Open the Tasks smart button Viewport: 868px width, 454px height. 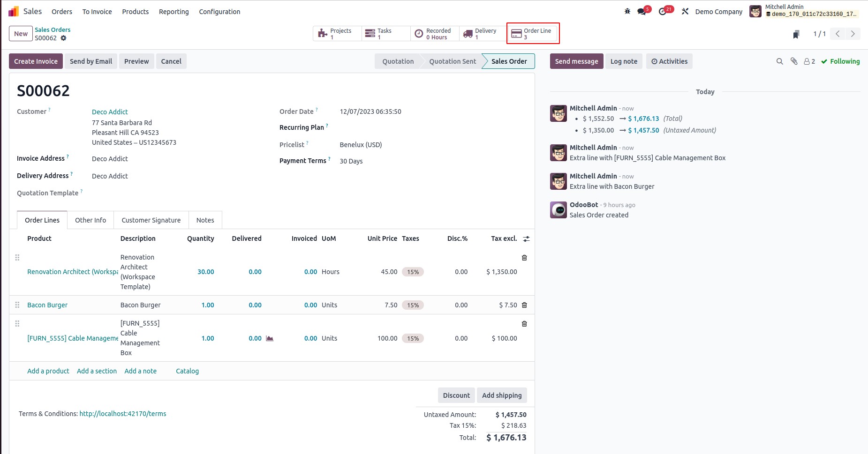[386, 34]
